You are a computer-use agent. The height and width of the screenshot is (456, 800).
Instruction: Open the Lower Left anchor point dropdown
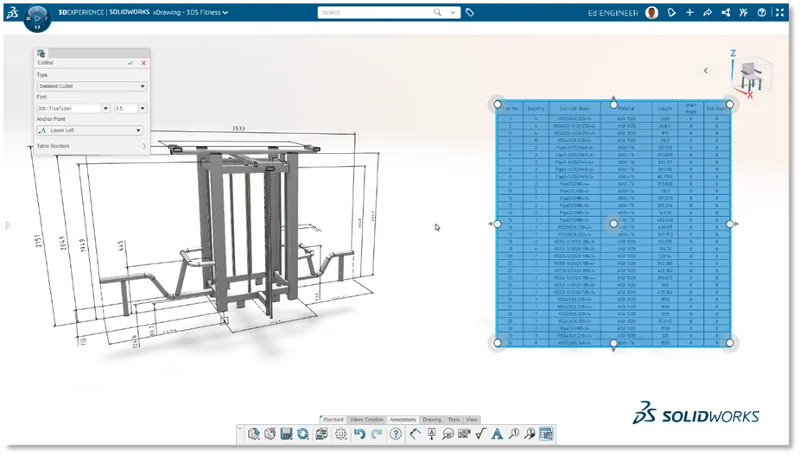point(90,130)
